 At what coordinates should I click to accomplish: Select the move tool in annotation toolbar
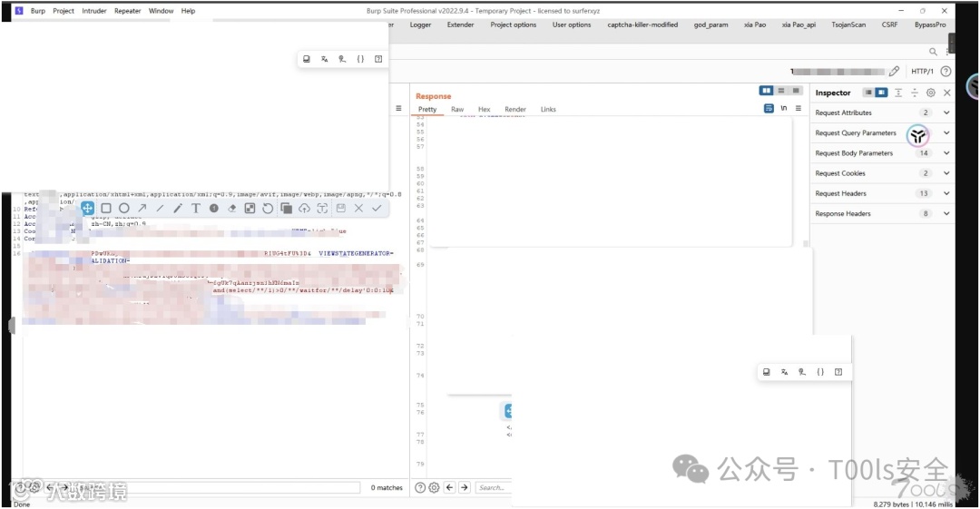tap(87, 209)
